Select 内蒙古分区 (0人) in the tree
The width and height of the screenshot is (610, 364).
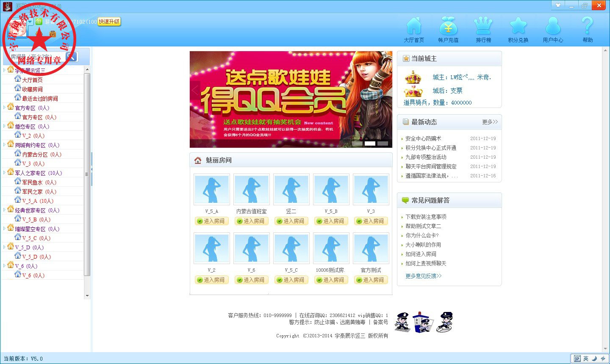pyautogui.click(x=42, y=154)
